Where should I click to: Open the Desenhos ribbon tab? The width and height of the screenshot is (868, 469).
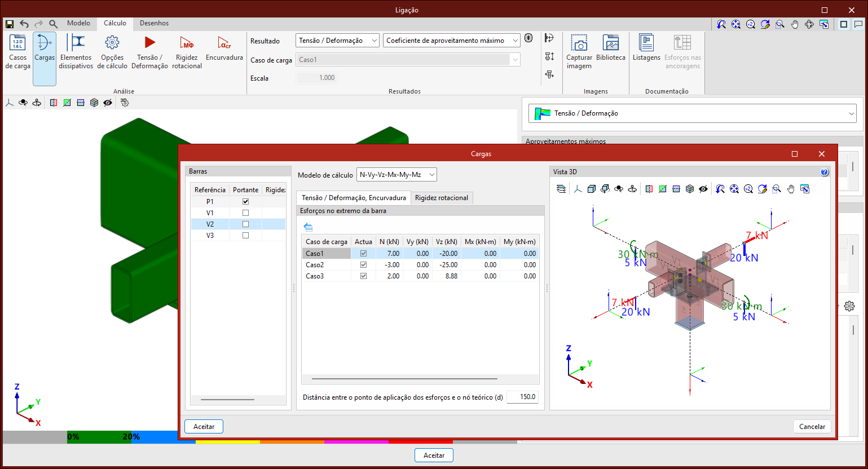[x=154, y=23]
